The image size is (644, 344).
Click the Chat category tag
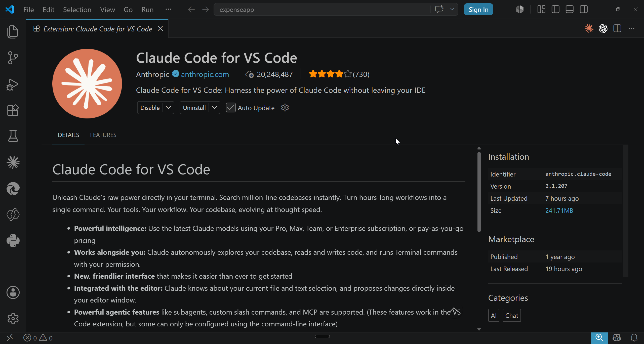pyautogui.click(x=512, y=315)
